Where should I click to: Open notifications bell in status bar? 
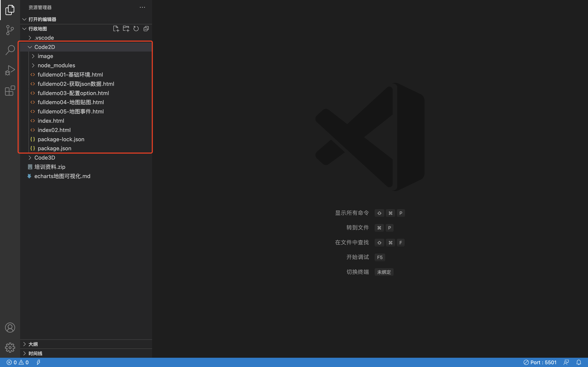coord(579,362)
